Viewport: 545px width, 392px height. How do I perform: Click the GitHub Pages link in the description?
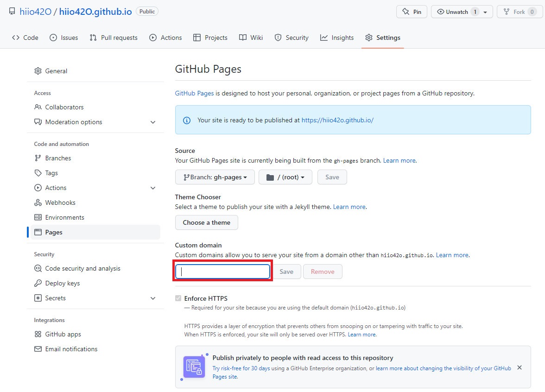tap(194, 94)
